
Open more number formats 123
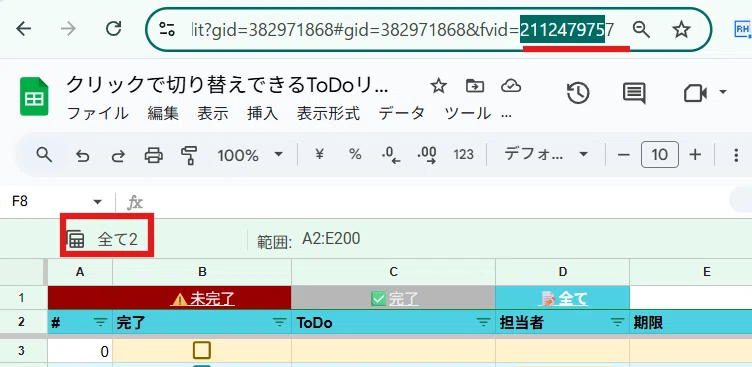tap(463, 154)
